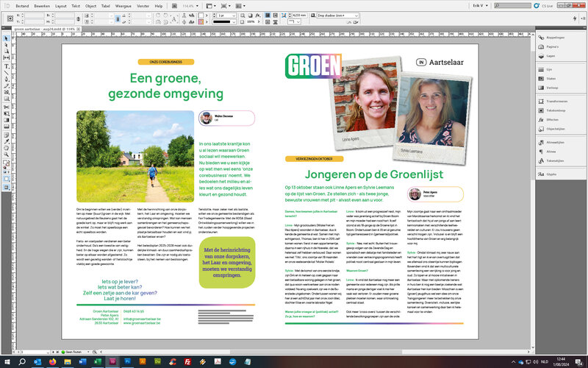This screenshot has width=588, height=368.
Task: Select the Eyedropper tool
Action: coord(7,141)
